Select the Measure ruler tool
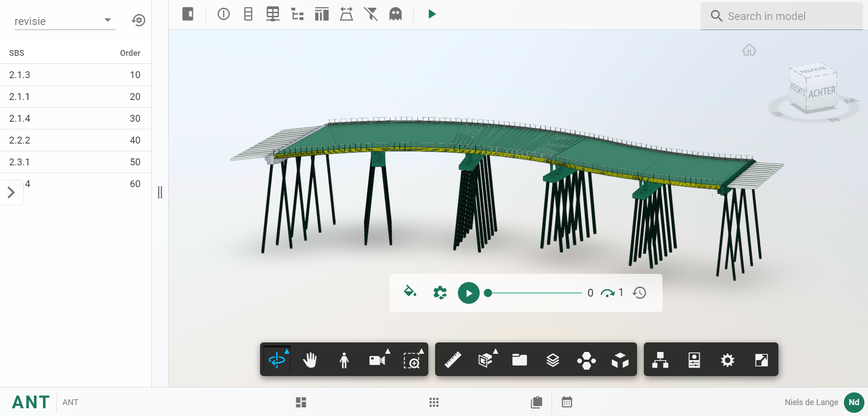 coord(453,360)
